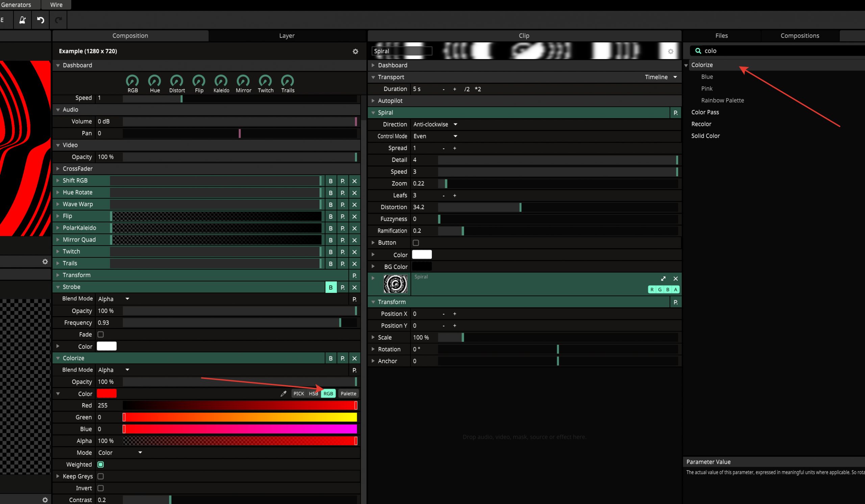Switch color mode to HSB
This screenshot has width=865, height=504.
pyautogui.click(x=313, y=394)
